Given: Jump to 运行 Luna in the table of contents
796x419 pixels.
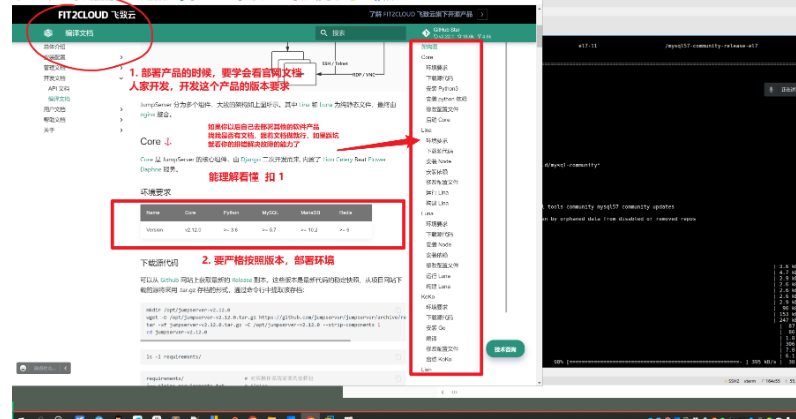Looking at the screenshot, I should point(438,276).
